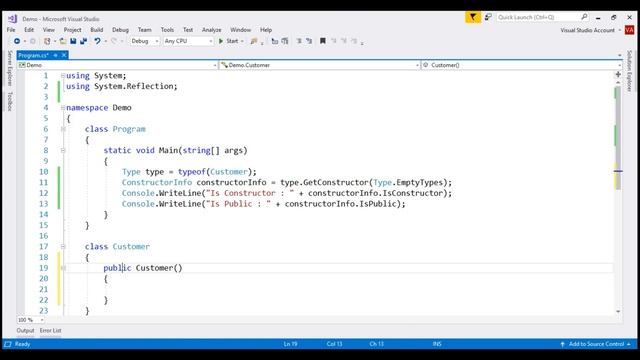Collapse the class Customer block
Image resolution: width=640 pixels, height=360 pixels.
pyautogui.click(x=63, y=247)
